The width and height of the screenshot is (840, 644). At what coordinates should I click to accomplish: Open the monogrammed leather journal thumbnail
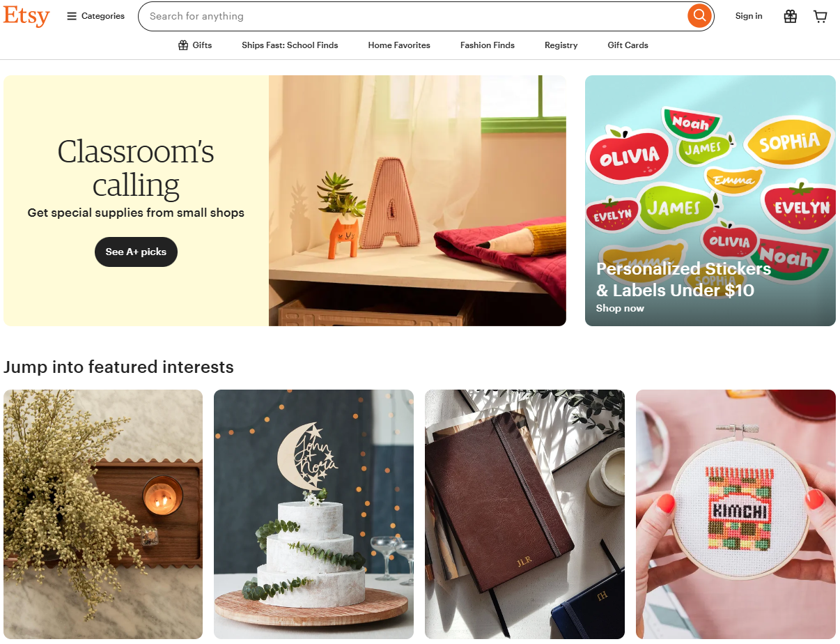(524, 514)
